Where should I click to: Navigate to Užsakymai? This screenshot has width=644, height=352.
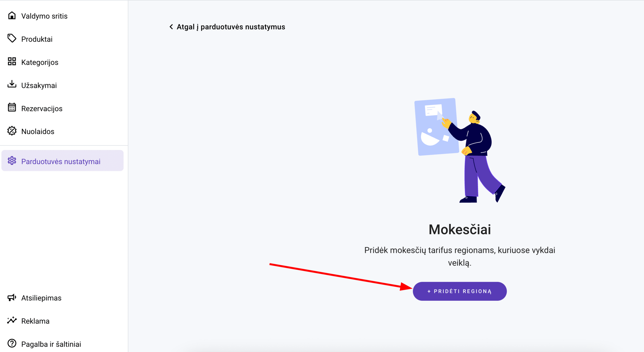coord(39,85)
